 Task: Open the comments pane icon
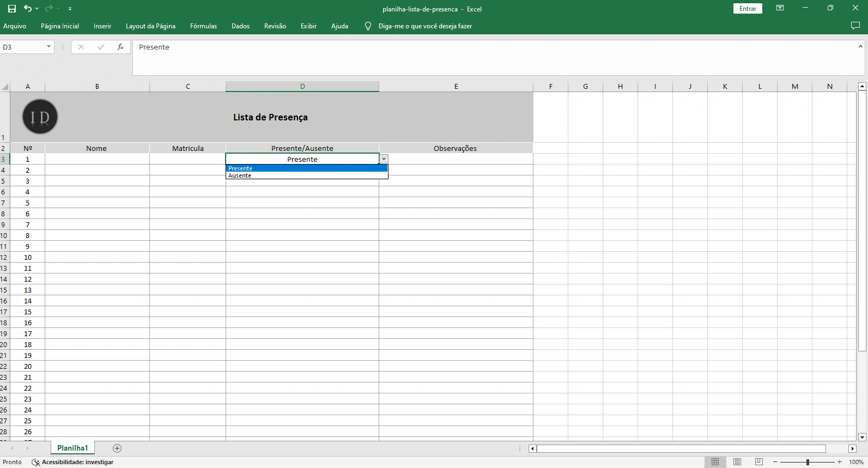855,26
